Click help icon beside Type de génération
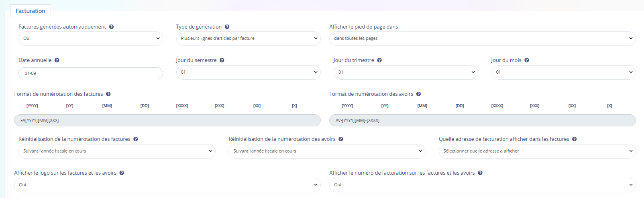644x198 pixels. (x=227, y=27)
